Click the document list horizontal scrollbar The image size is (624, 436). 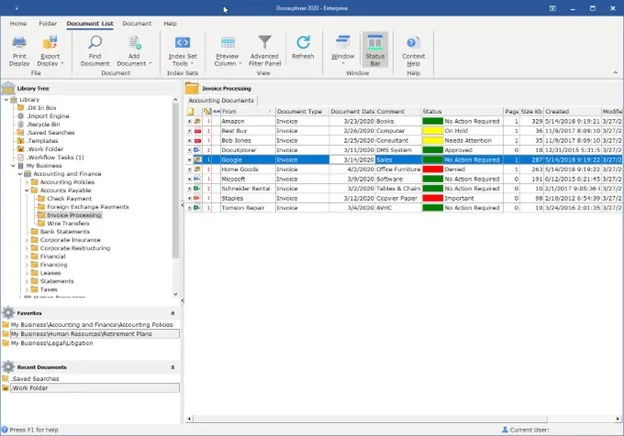[x=371, y=418]
